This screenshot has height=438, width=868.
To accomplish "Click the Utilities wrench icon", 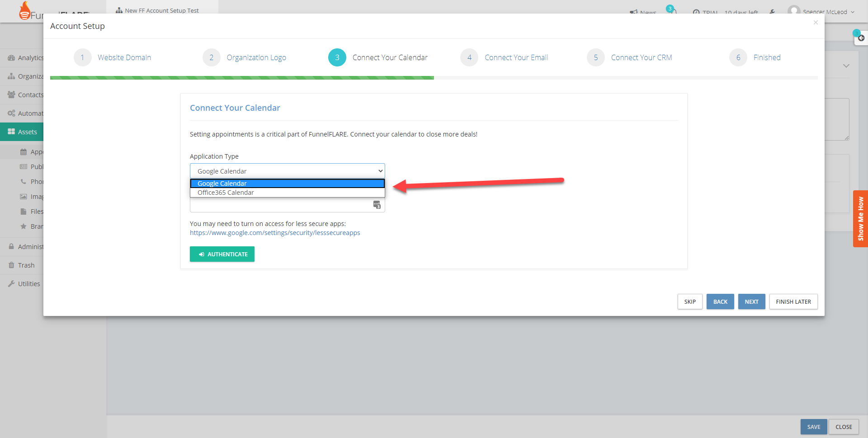I will [11, 284].
